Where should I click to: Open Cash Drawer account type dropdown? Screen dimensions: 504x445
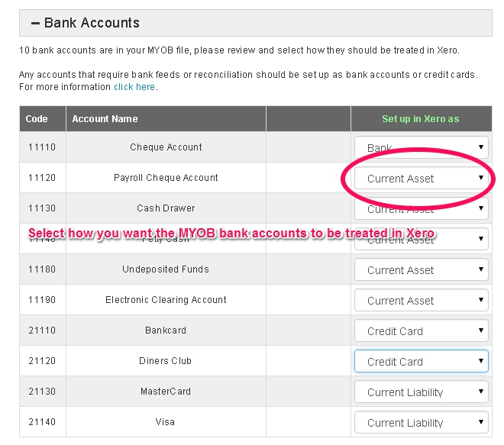coord(421,208)
